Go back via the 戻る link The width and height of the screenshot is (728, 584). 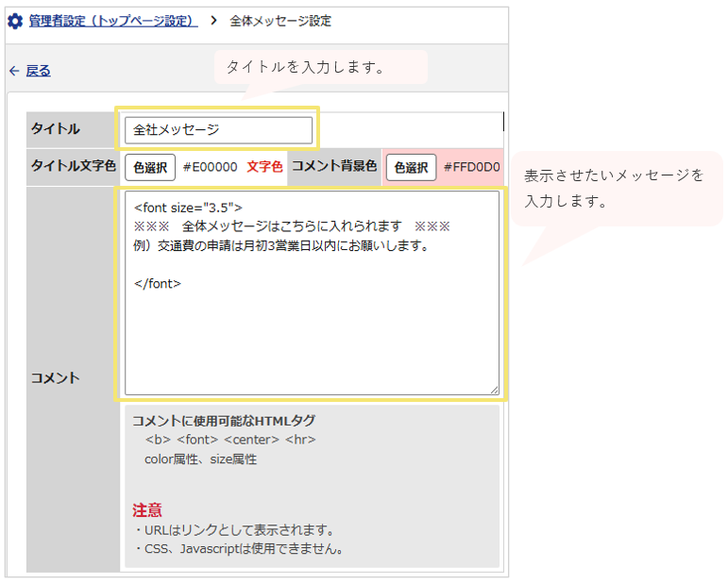point(38,71)
